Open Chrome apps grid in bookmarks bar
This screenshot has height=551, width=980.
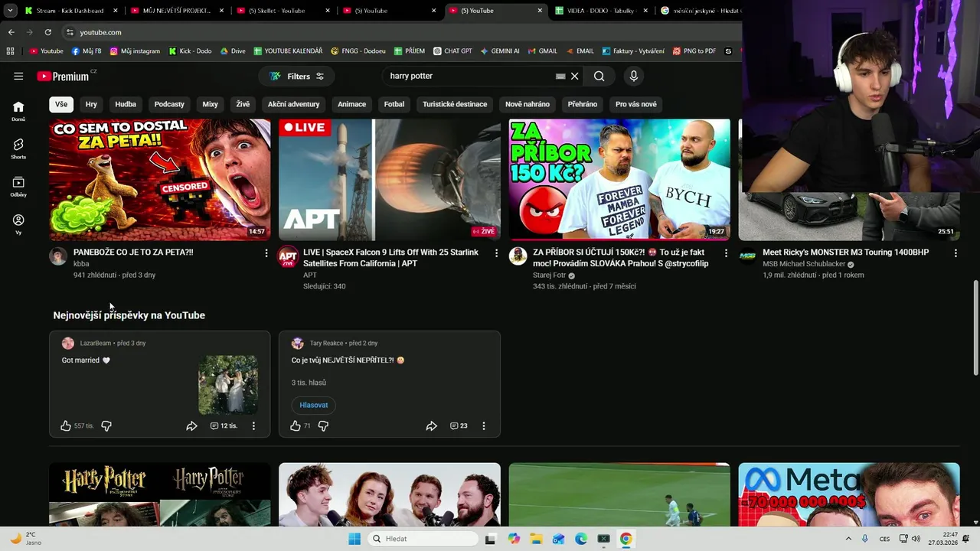(10, 51)
